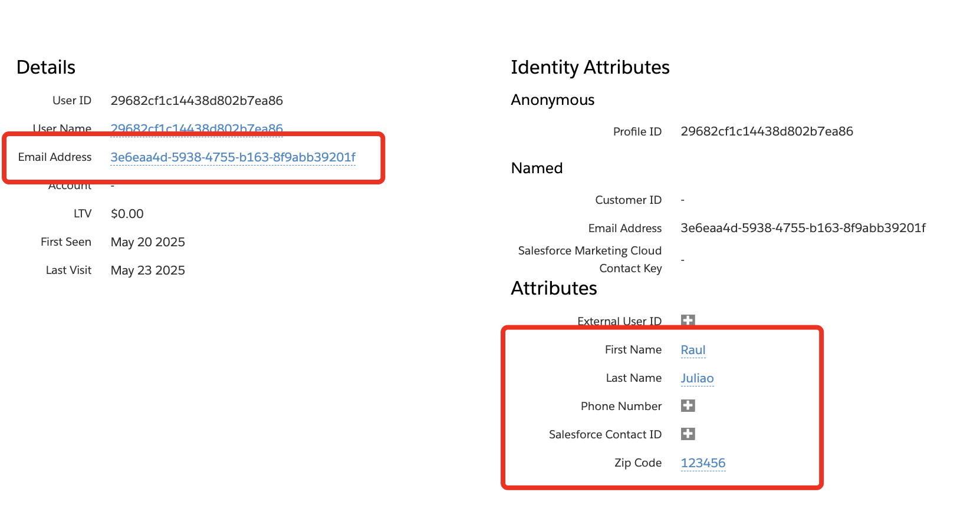
Task: Select the Named Email Address value
Action: click(803, 228)
